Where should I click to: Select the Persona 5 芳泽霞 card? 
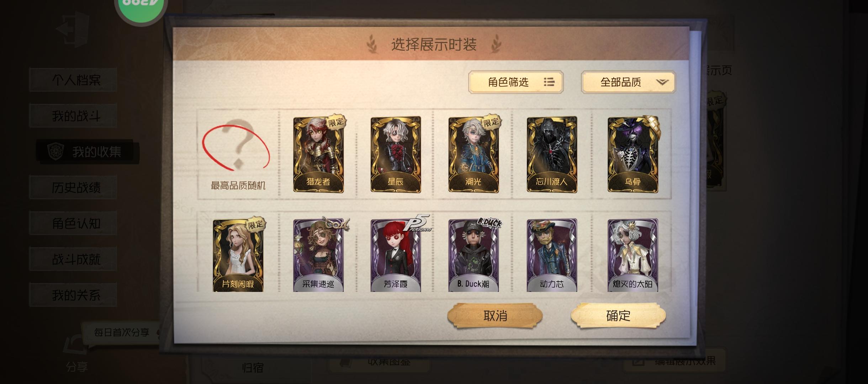pos(396,255)
